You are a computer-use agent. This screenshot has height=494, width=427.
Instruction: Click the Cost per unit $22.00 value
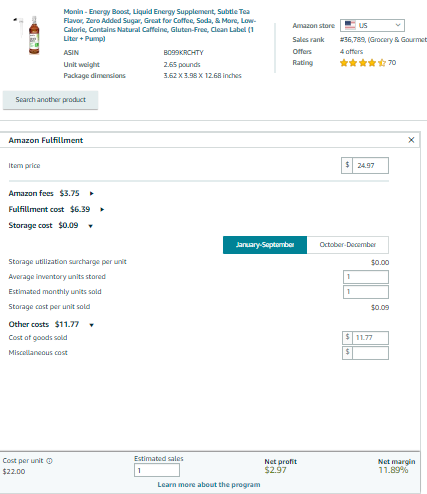coord(14,471)
